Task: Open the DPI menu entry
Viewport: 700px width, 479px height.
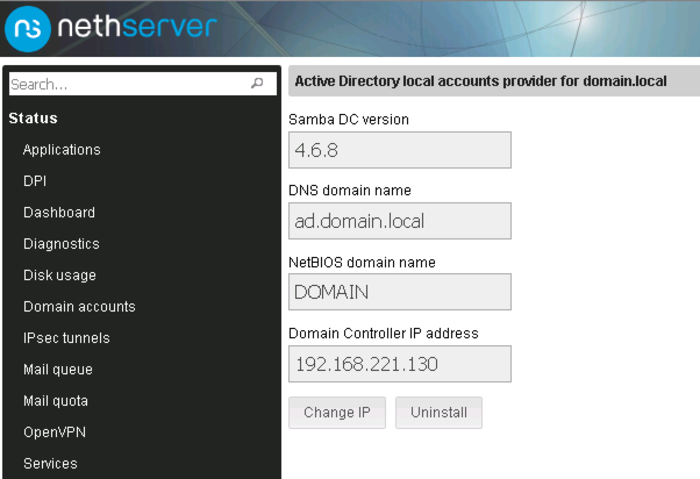Action: tap(35, 181)
